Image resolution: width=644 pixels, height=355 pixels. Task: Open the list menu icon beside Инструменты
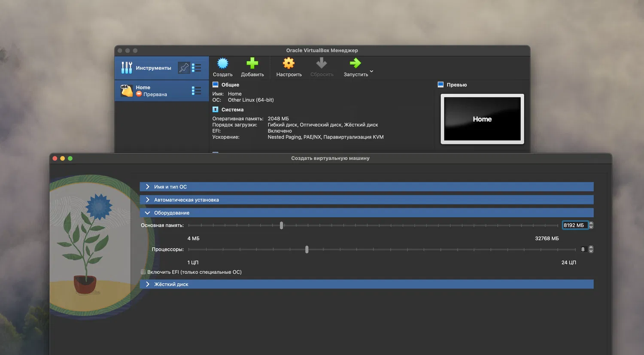pos(196,68)
